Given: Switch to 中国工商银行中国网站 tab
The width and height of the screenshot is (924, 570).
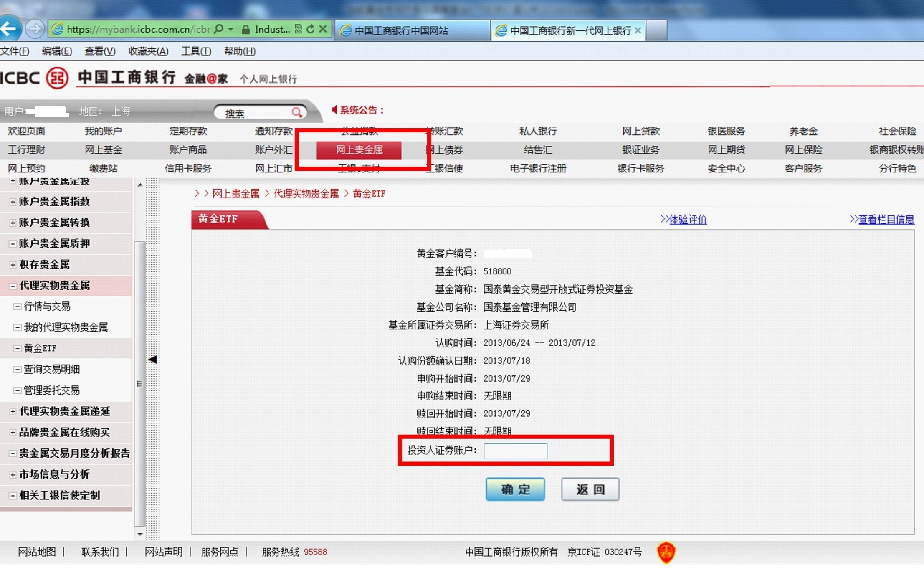Looking at the screenshot, I should tap(401, 30).
